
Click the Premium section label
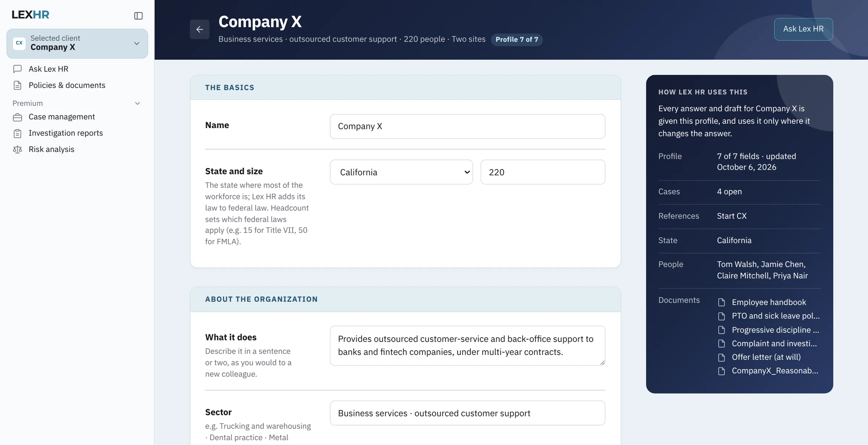[27, 103]
